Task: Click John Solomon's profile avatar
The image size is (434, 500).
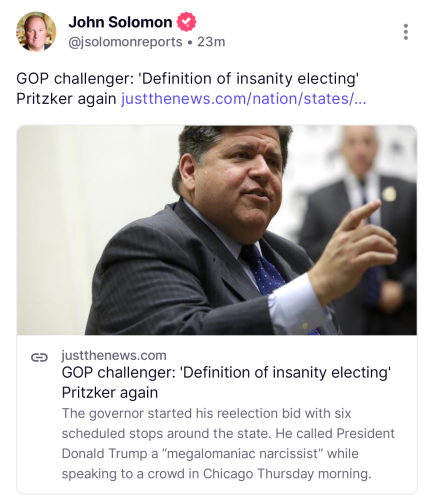Action: pyautogui.click(x=36, y=32)
